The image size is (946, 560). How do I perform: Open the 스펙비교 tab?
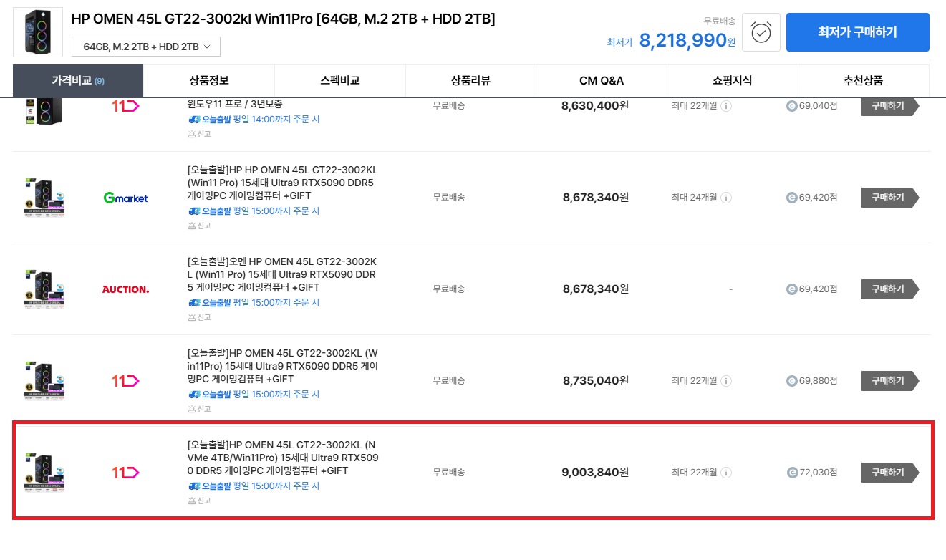tap(340, 81)
